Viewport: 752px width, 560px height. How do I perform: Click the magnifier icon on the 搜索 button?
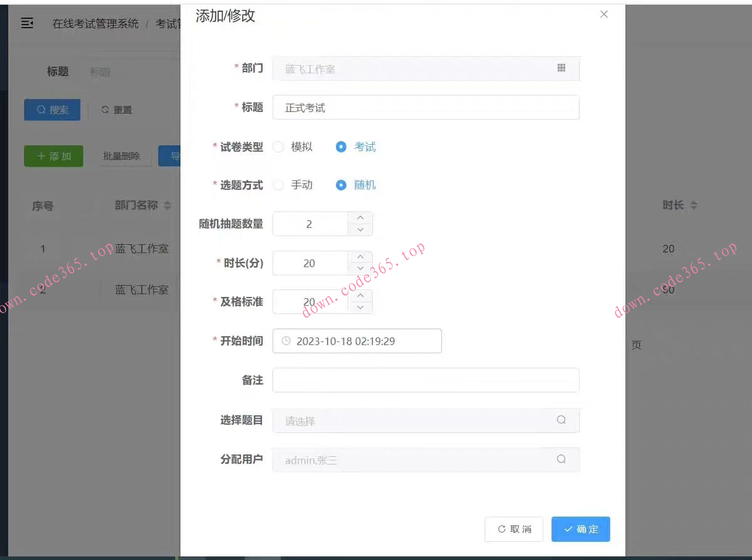(41, 110)
